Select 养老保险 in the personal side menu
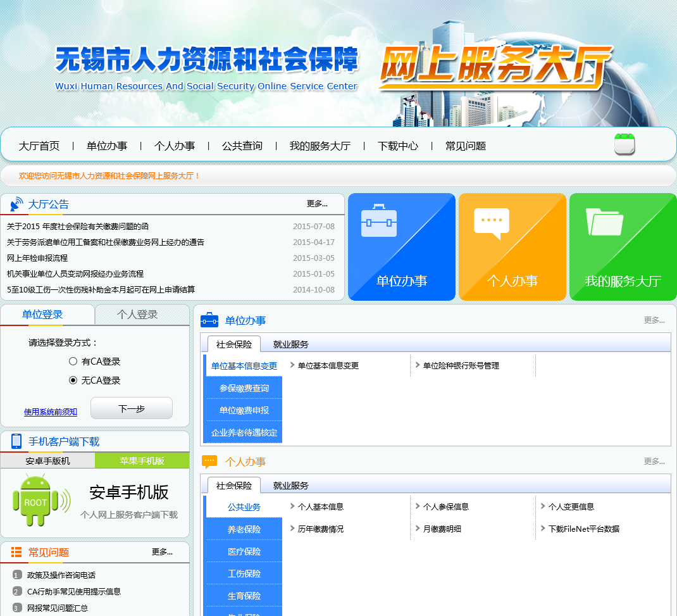 click(x=244, y=529)
